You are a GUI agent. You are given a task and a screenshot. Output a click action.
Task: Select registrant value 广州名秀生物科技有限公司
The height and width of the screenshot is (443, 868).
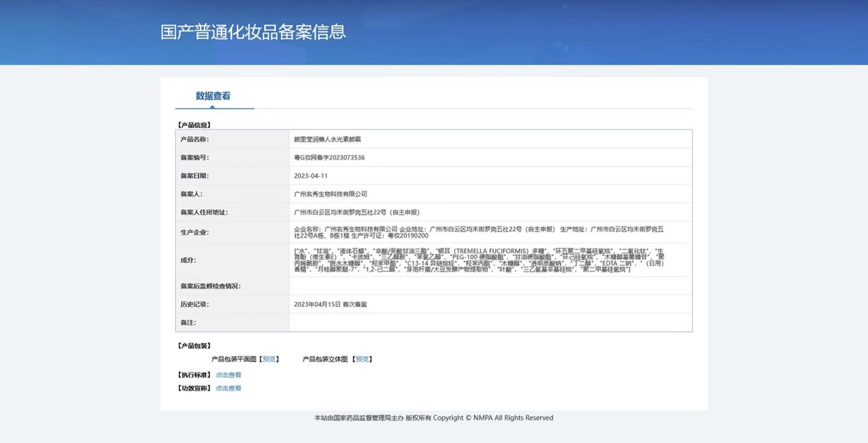click(330, 194)
